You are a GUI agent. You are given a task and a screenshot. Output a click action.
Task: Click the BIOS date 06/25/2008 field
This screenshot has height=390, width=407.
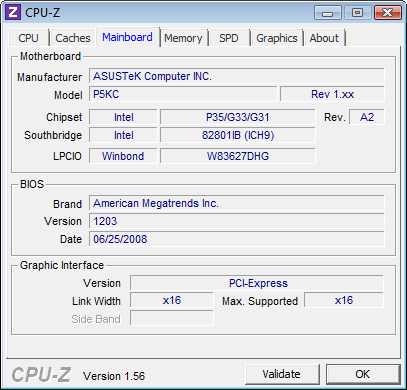237,239
